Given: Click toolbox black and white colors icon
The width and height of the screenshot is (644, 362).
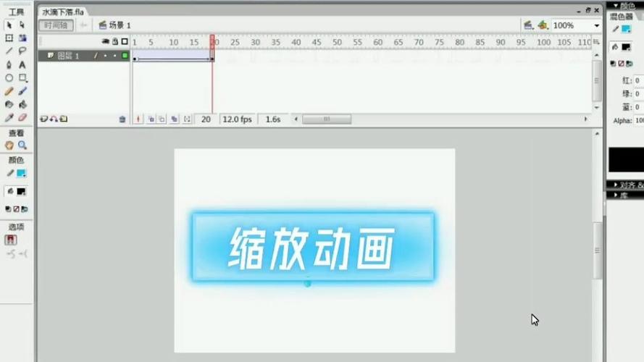Looking at the screenshot, I should (x=8, y=209).
